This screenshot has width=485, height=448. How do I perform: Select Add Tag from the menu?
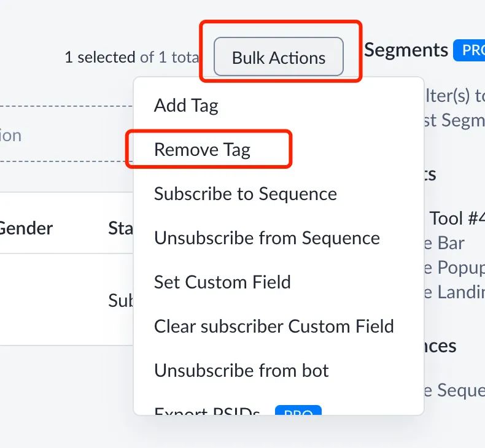coord(186,106)
